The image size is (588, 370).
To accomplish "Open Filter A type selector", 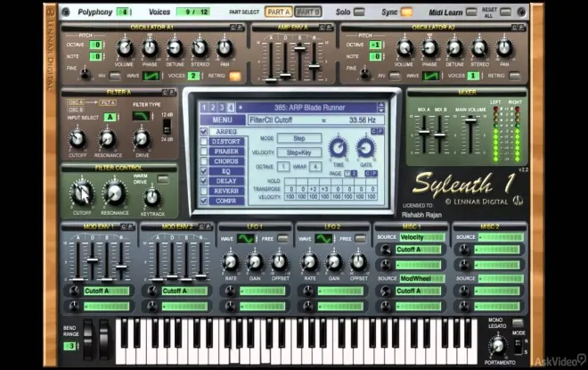I will click(142, 116).
